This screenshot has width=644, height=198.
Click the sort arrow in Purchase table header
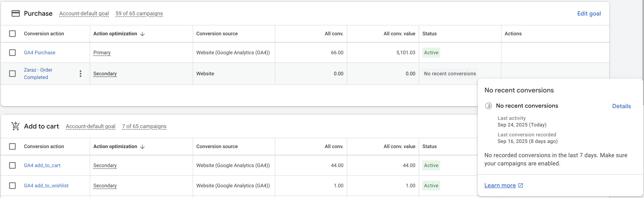142,34
